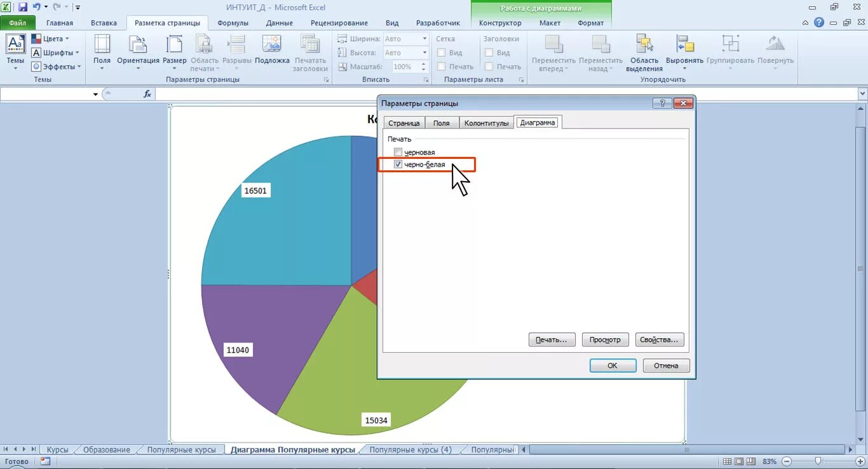
Task: Confirm the dialog with OK
Action: [x=613, y=365]
